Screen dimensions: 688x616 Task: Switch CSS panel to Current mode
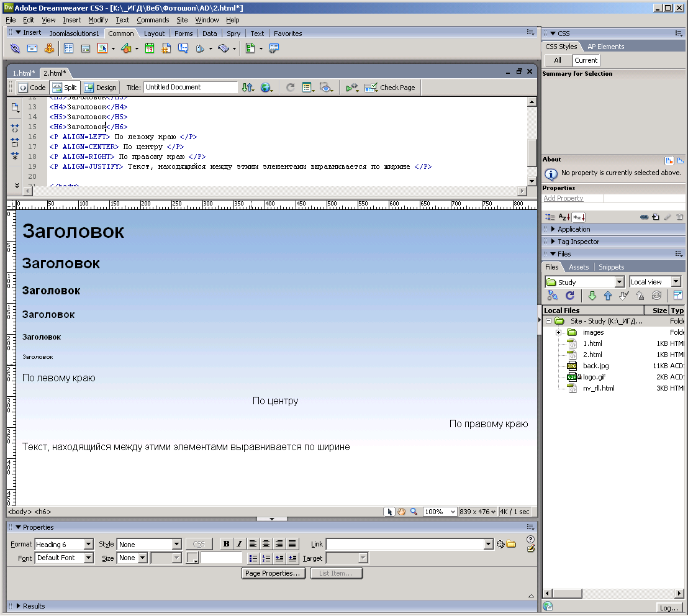point(586,60)
